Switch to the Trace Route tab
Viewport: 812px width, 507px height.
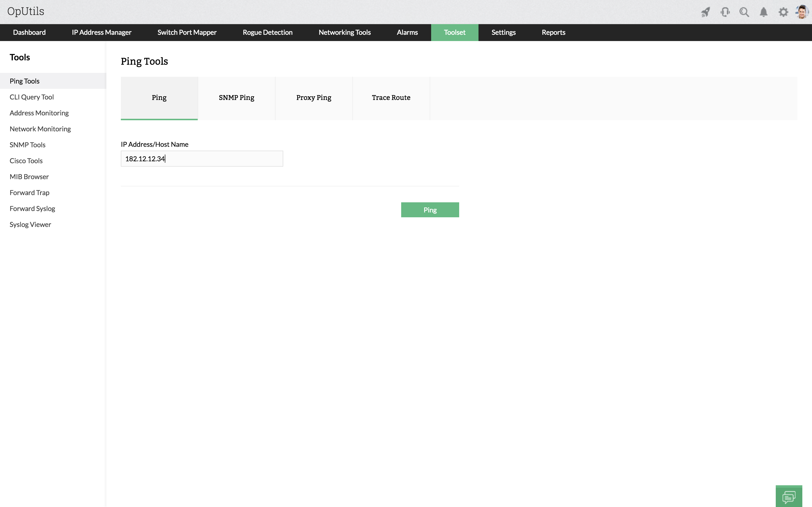coord(391,98)
